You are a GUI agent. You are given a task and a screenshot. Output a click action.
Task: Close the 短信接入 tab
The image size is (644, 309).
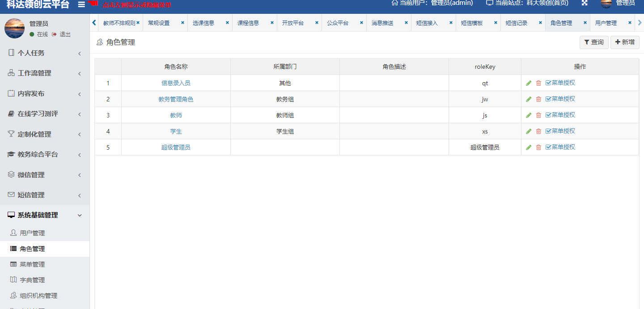coord(451,23)
